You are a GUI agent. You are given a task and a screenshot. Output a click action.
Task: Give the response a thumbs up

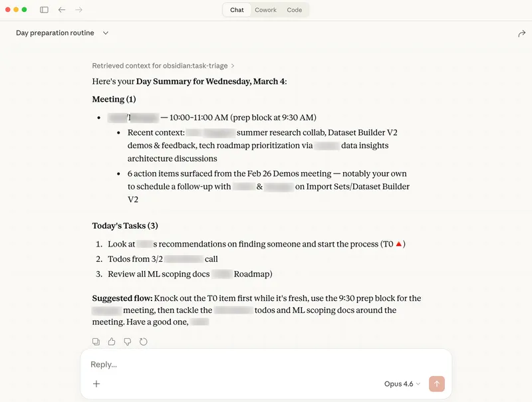tap(112, 341)
